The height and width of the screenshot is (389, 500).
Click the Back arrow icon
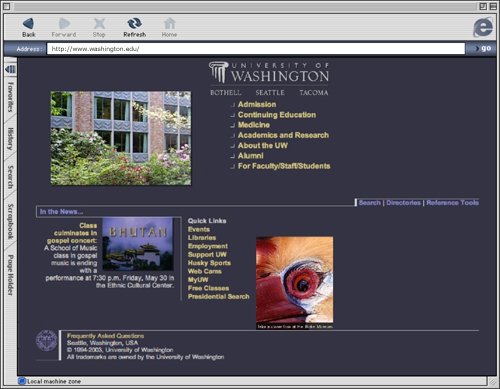click(x=29, y=23)
